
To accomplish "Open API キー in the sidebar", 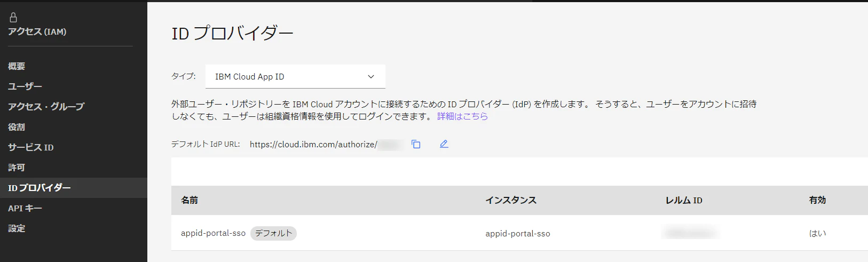I will [25, 208].
